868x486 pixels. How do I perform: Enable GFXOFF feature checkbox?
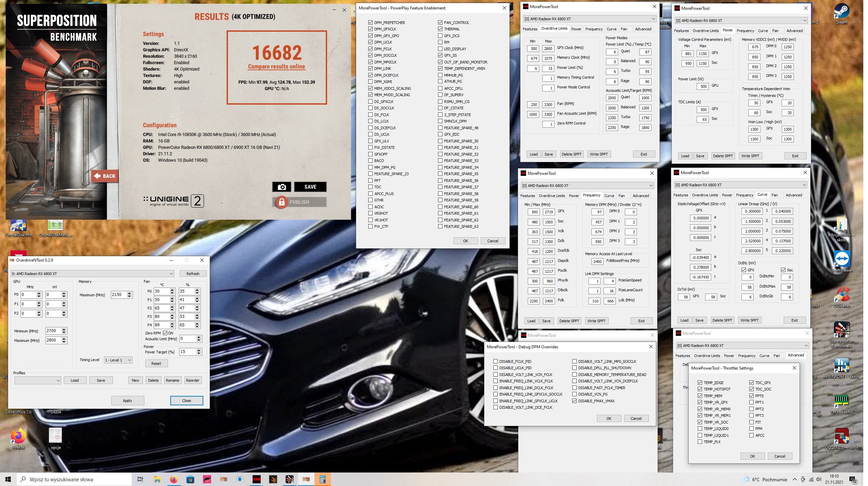[x=371, y=154]
